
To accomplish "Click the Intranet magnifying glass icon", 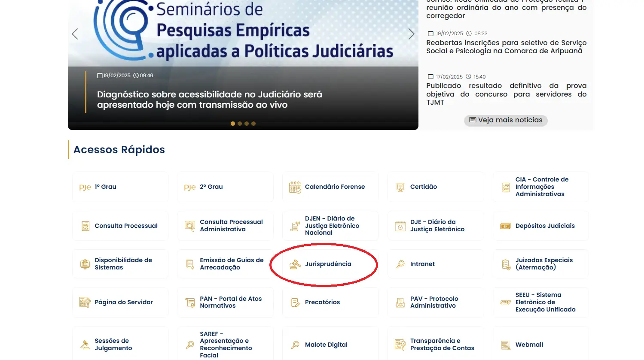I will pyautogui.click(x=400, y=264).
